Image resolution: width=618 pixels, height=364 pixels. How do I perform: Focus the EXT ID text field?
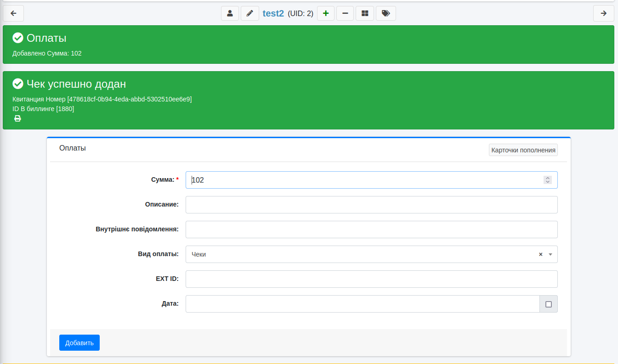point(371,279)
